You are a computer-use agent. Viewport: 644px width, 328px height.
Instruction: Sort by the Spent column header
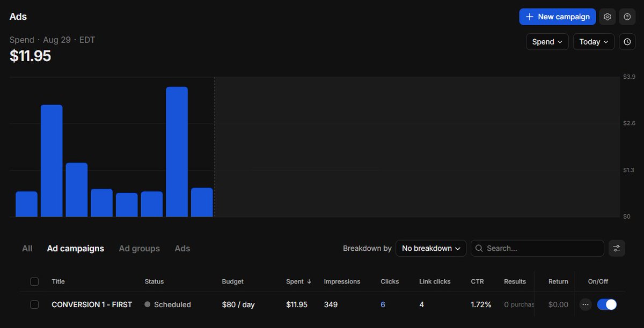(x=295, y=281)
